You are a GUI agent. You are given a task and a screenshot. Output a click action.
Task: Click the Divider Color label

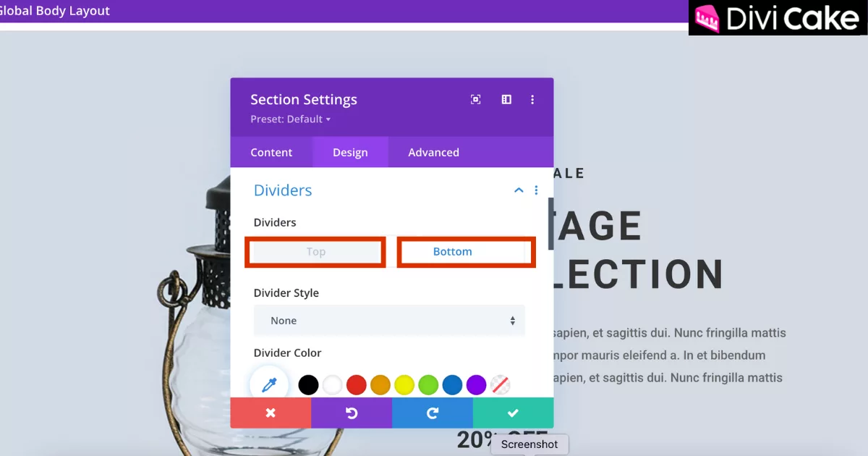(288, 353)
